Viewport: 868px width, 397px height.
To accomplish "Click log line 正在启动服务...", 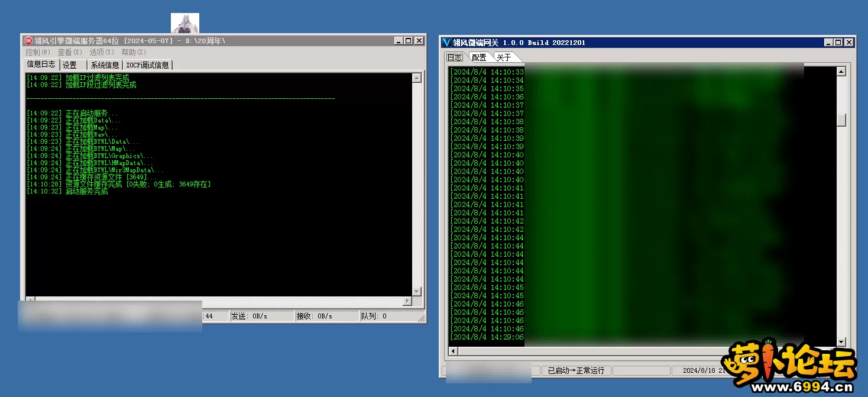I will tap(72, 113).
